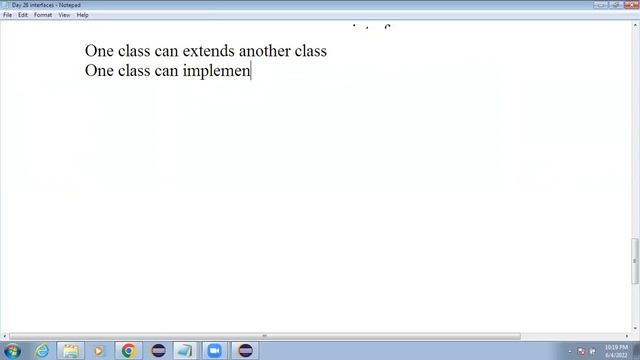Screen dimensions: 640x360
Task: Close the Notepad window
Action: 632,5
